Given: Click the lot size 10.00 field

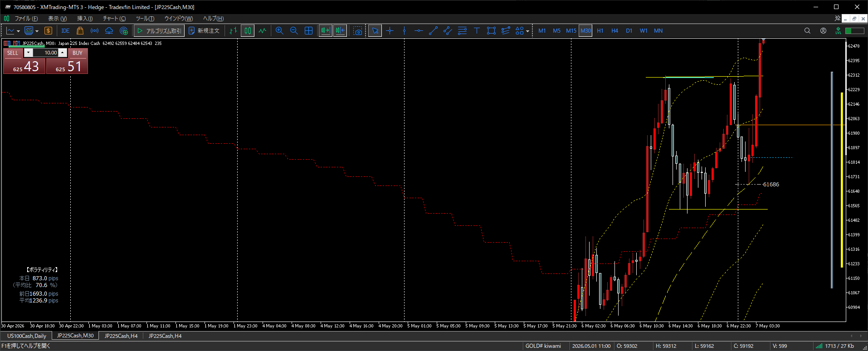Looking at the screenshot, I should [45, 53].
